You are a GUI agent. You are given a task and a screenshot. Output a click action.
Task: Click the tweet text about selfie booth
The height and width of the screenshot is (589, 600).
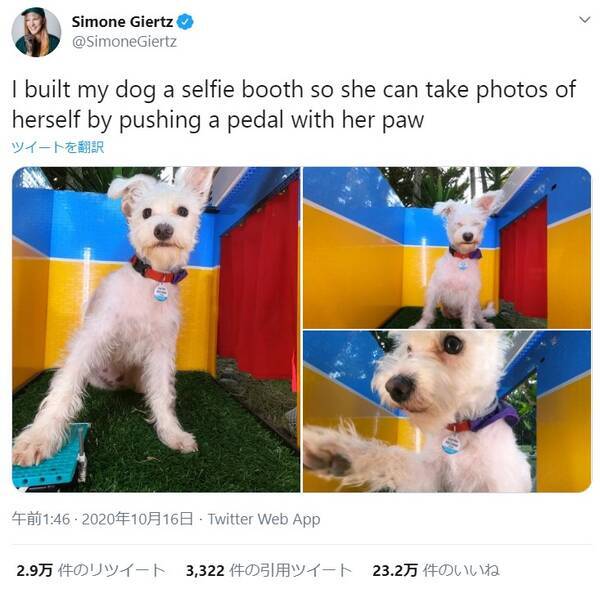click(x=294, y=104)
